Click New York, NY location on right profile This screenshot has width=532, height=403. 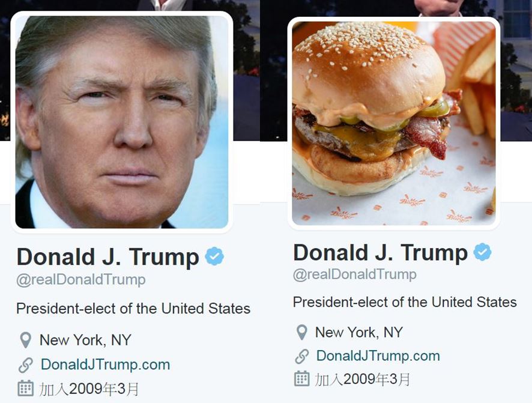point(359,333)
